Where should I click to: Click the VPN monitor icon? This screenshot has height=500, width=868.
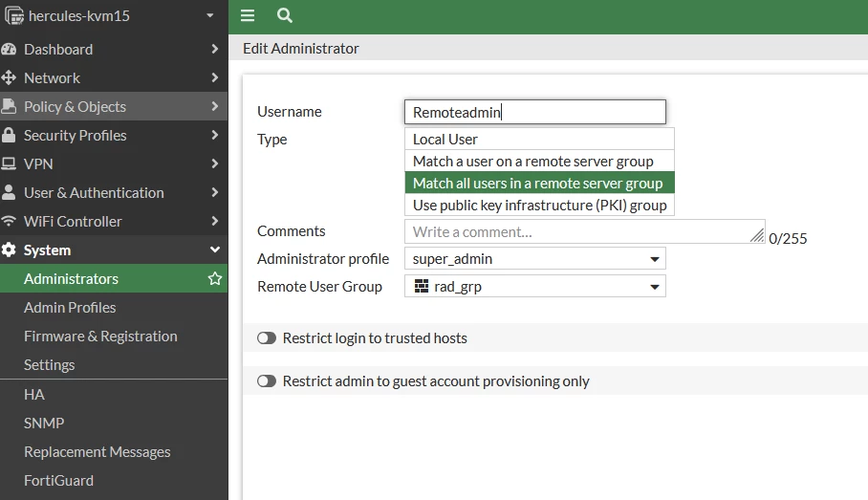click(9, 163)
